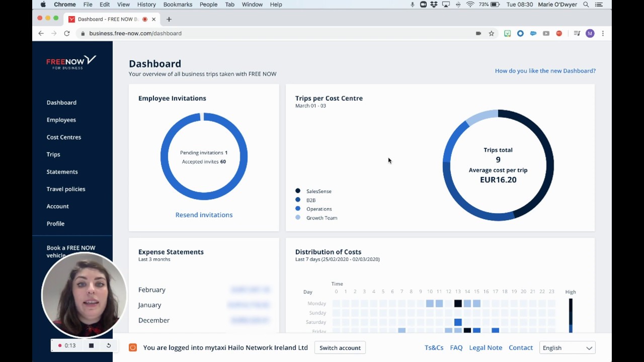Open the Chrome History menu
The width and height of the screenshot is (644, 362).
[146, 5]
